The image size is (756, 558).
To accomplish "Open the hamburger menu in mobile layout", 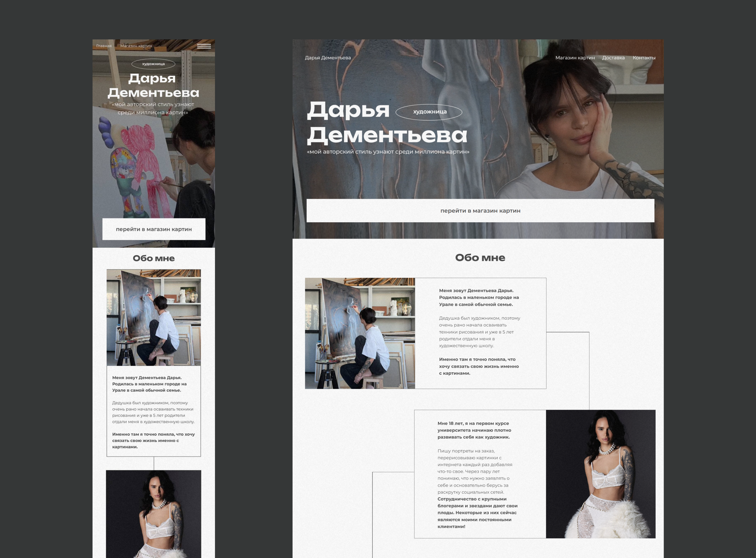I will click(204, 46).
